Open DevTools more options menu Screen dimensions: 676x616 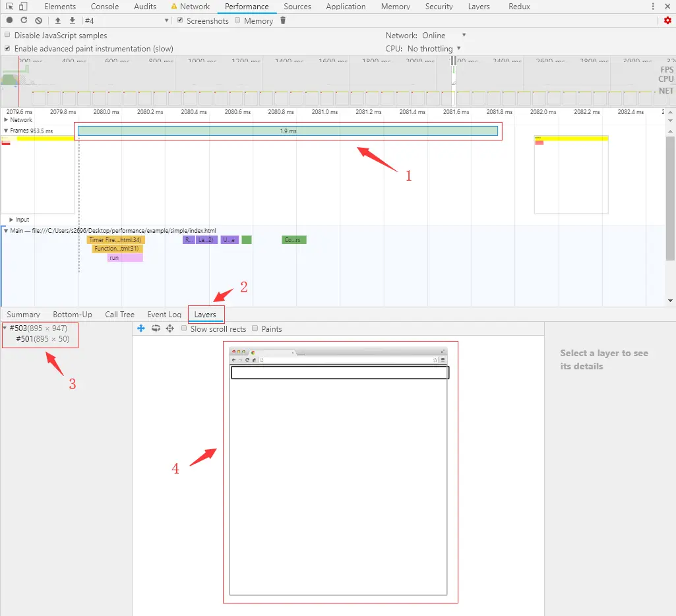[x=653, y=7]
